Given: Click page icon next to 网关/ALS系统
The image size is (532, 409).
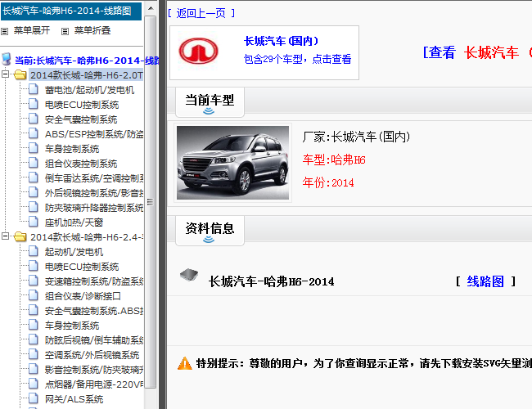Looking at the screenshot, I should (x=34, y=398).
